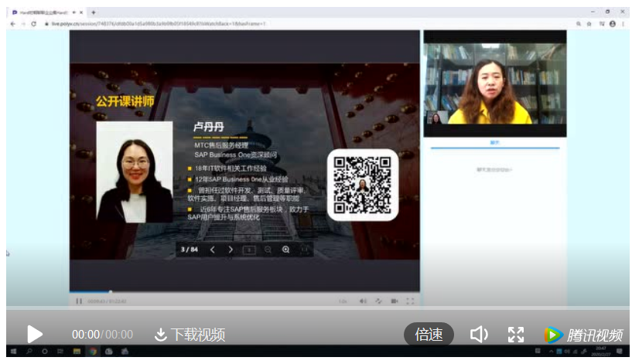Switch to Chrome on taskbar
The image size is (632, 364).
pyautogui.click(x=93, y=351)
